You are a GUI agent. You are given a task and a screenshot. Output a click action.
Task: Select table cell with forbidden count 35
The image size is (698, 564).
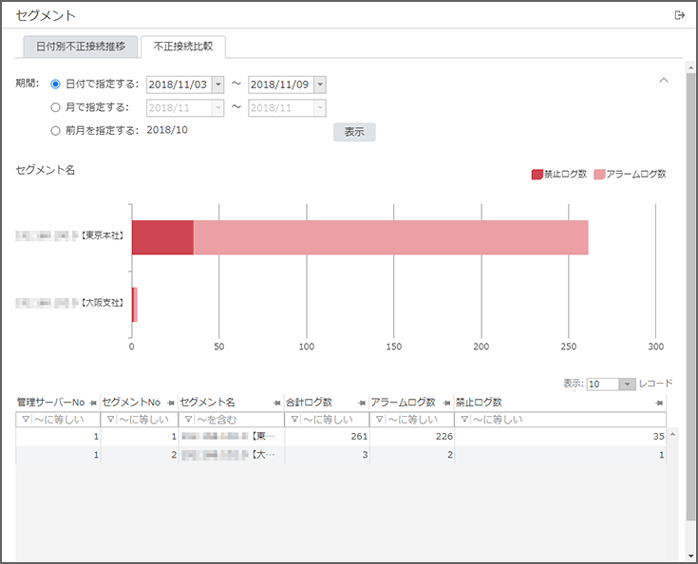[560, 437]
